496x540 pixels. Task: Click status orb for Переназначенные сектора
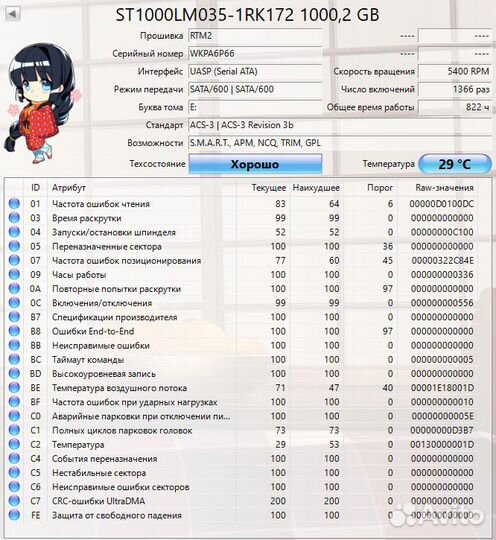pyautogui.click(x=14, y=246)
